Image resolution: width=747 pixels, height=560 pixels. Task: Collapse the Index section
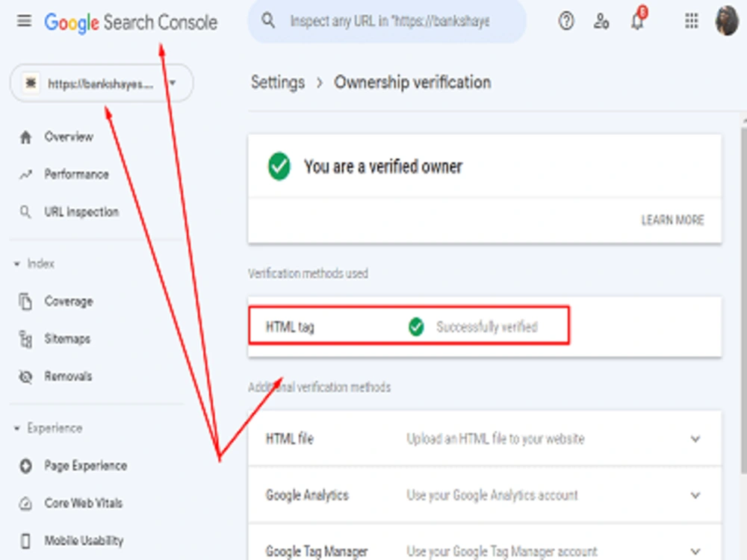[17, 264]
